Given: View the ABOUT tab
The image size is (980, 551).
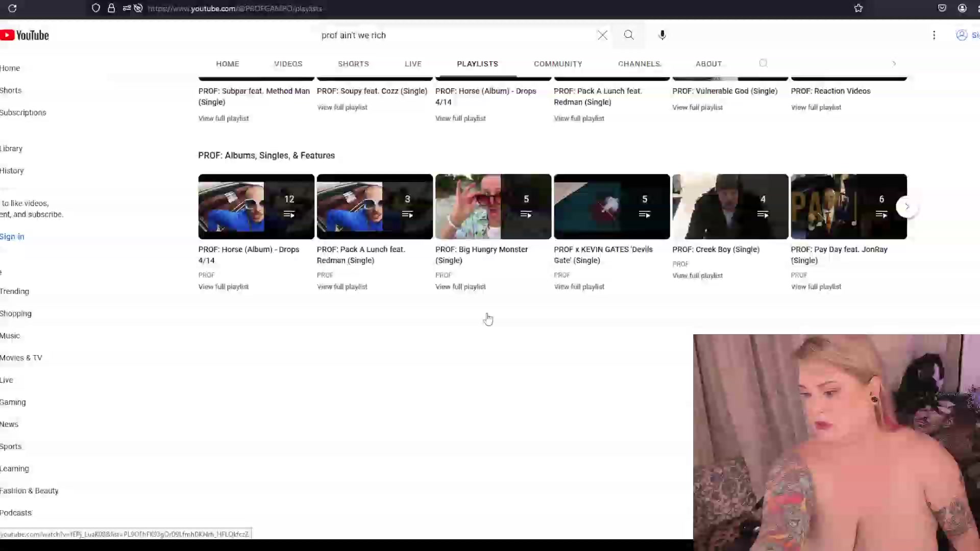Looking at the screenshot, I should coord(708,64).
